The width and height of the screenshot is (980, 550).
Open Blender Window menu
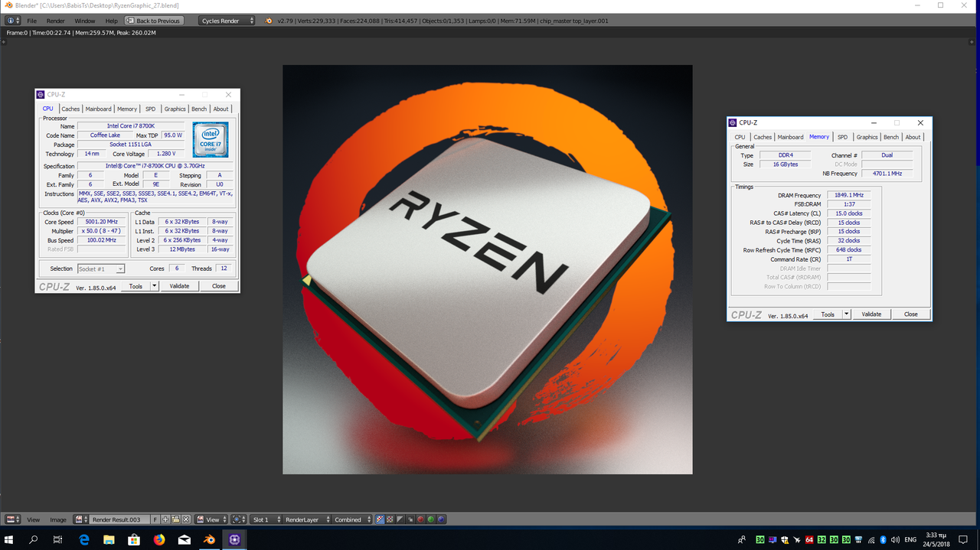click(x=85, y=21)
